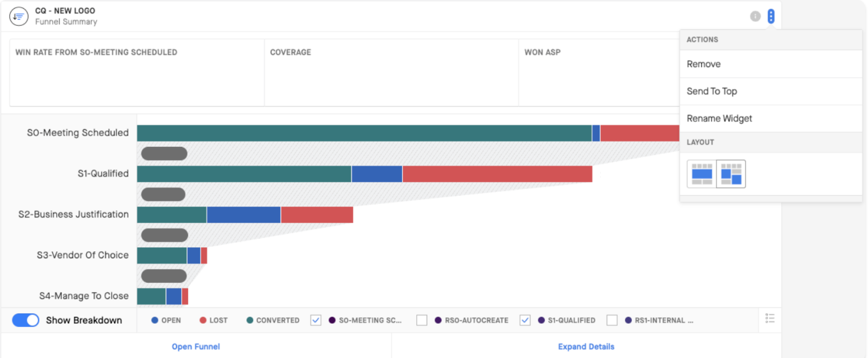Open the legend list icon at the legend's end
The image size is (868, 358).
click(x=769, y=318)
